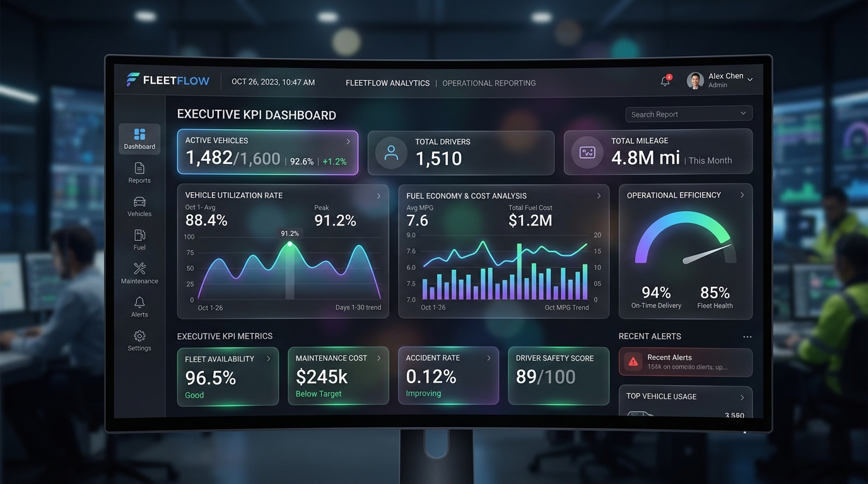This screenshot has height=484, width=868.
Task: Click the Operational Efficiency gauge needle
Action: tap(707, 254)
